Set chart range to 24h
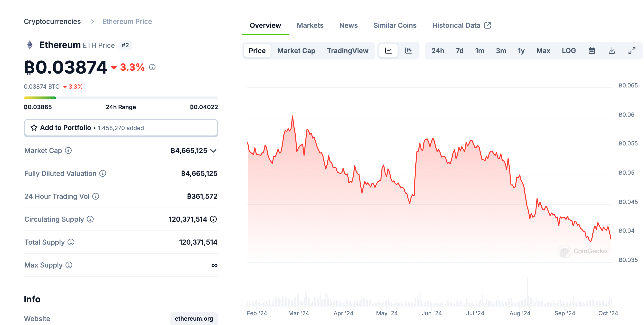The height and width of the screenshot is (325, 644). coord(438,51)
